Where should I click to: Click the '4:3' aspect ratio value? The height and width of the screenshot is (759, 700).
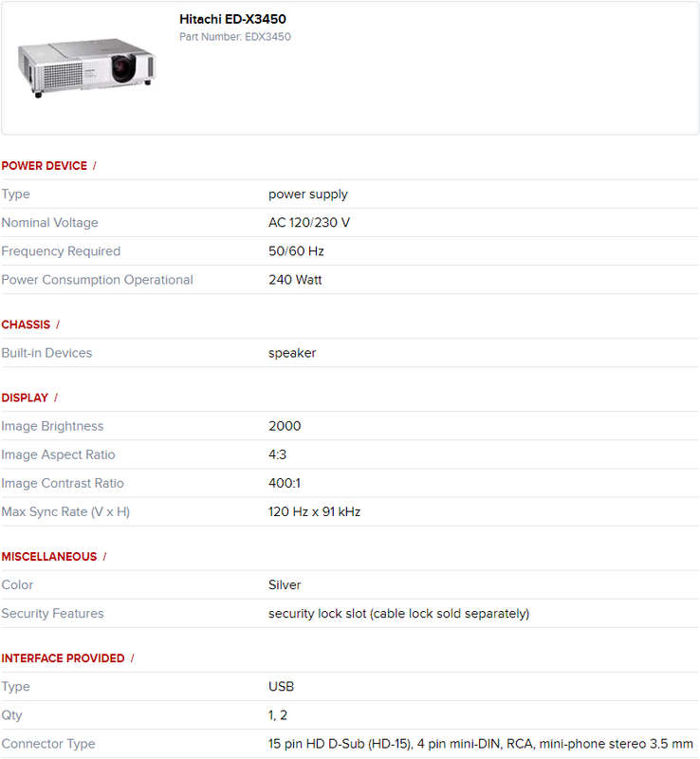point(277,454)
